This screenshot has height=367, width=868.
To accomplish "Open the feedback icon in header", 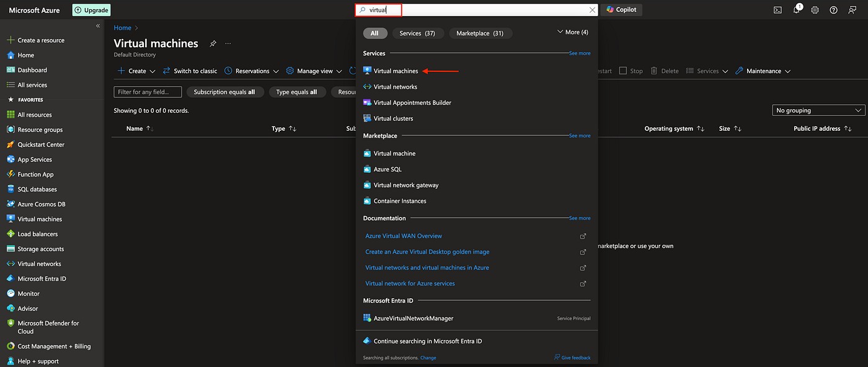I will click(x=852, y=10).
